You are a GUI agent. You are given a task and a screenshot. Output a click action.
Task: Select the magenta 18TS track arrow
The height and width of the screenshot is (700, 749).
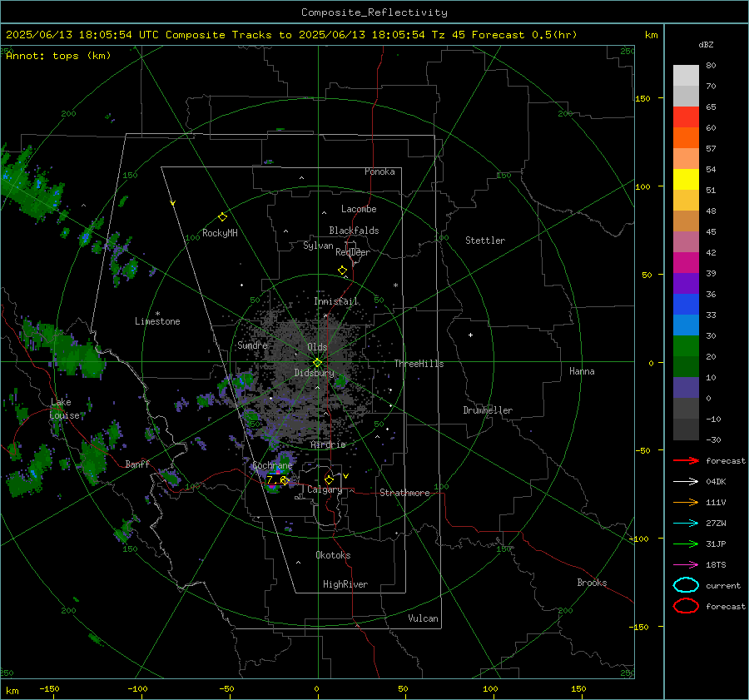686,565
